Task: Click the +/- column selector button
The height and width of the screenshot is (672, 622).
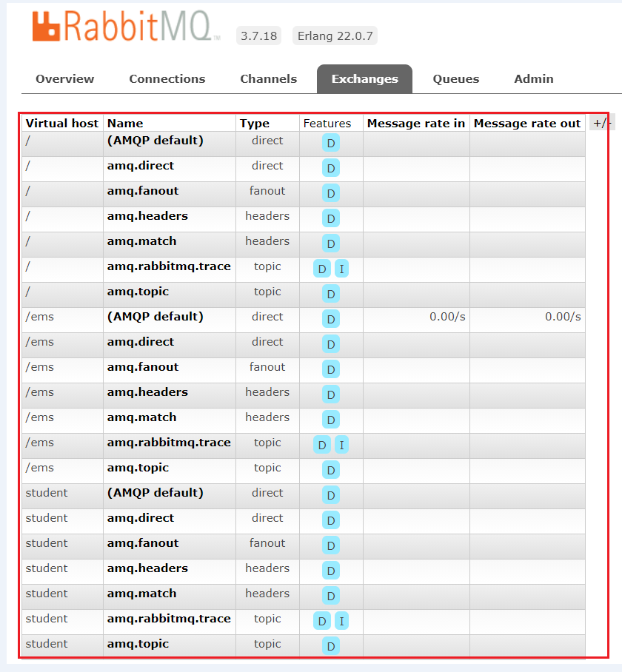Action: click(602, 123)
